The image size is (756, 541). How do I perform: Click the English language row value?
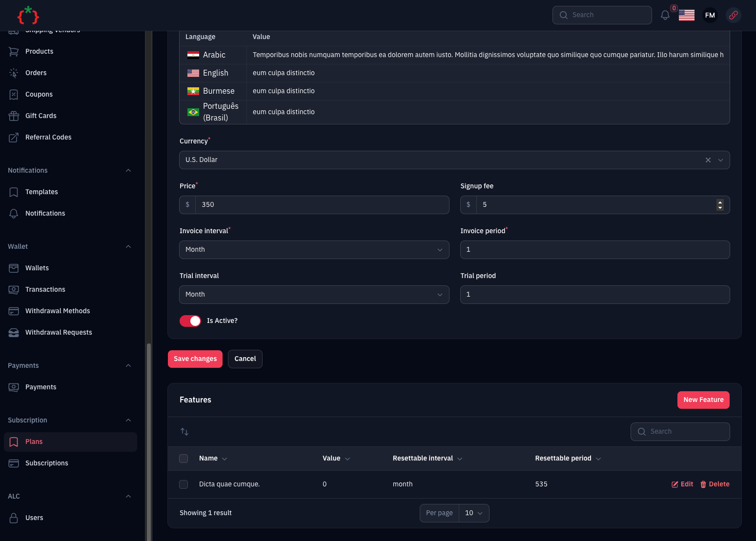[x=488, y=73]
